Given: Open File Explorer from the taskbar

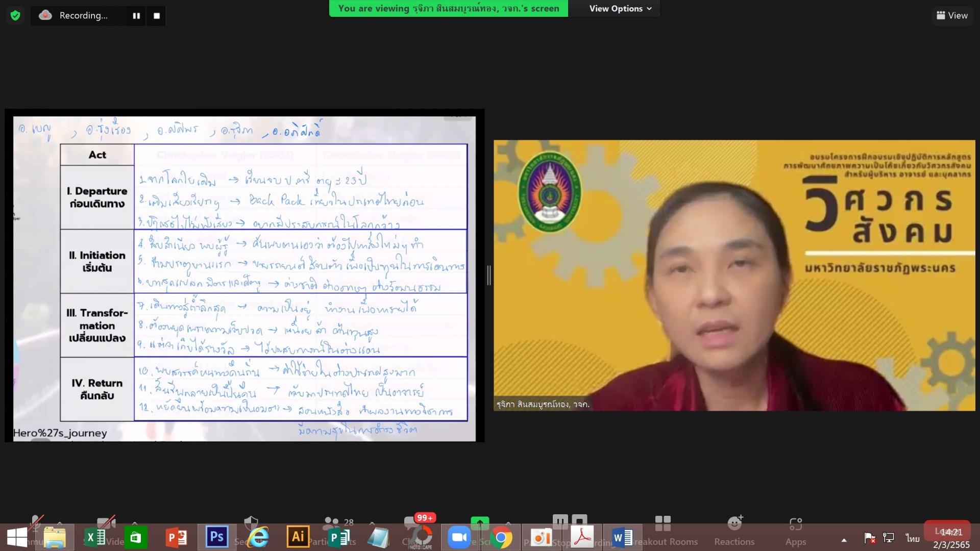Looking at the screenshot, I should point(55,538).
